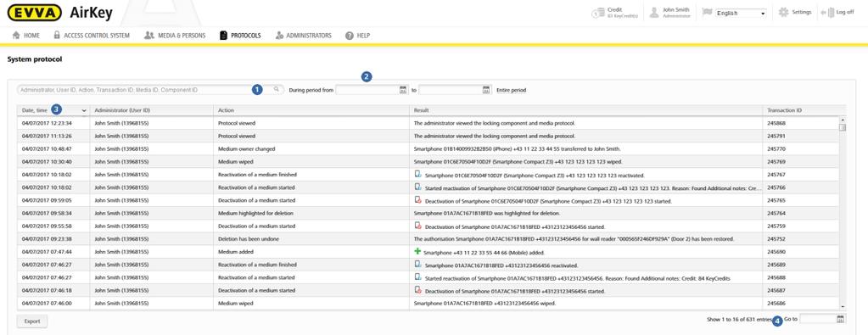Open calendar picker for period start date
868x335 pixels.
tap(403, 90)
